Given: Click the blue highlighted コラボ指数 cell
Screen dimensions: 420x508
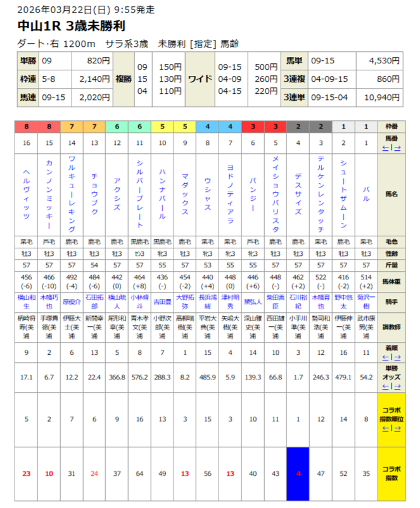Looking at the screenshot, I should click(x=298, y=473).
